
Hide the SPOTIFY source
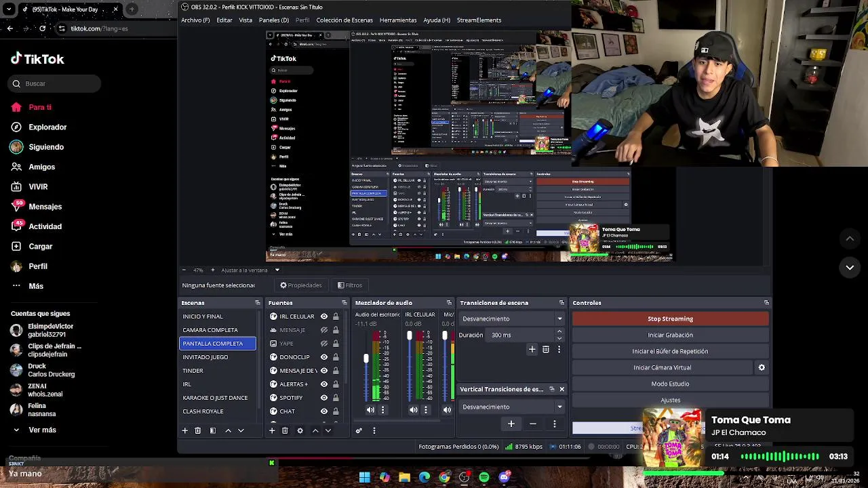pyautogui.click(x=324, y=398)
